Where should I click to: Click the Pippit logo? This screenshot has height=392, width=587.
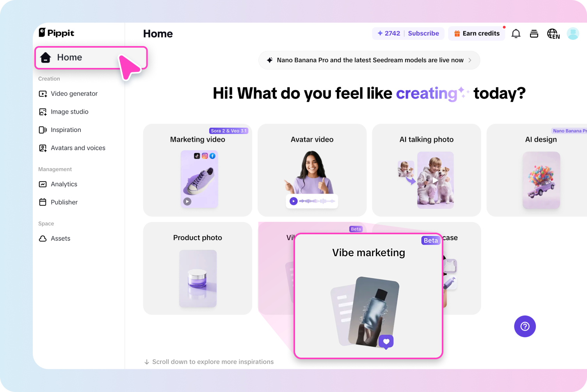click(56, 33)
